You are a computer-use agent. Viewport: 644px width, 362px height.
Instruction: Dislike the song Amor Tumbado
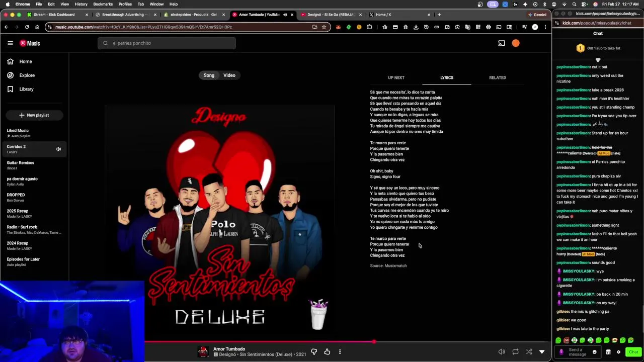coord(314,351)
